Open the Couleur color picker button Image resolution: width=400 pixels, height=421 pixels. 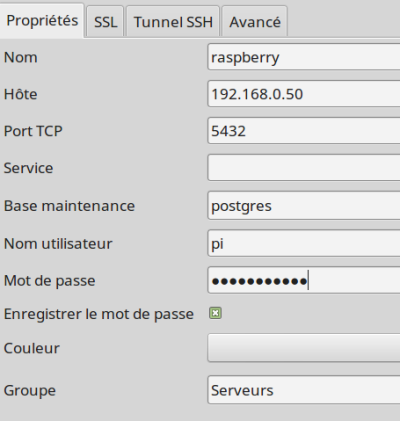coord(304,348)
